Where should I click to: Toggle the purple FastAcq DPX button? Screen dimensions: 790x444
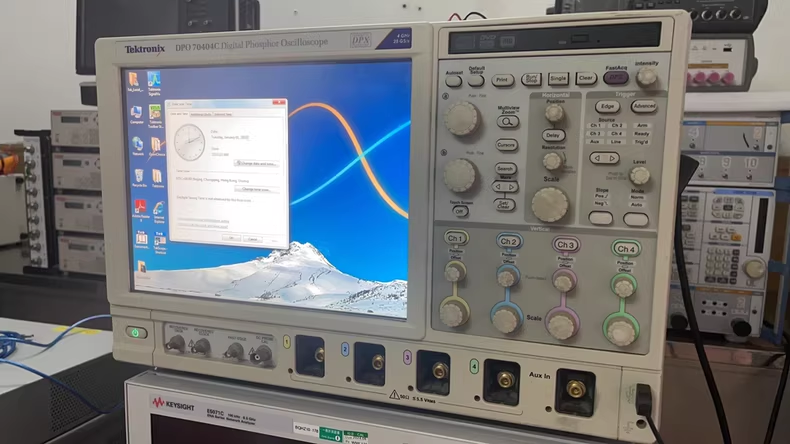[616, 77]
